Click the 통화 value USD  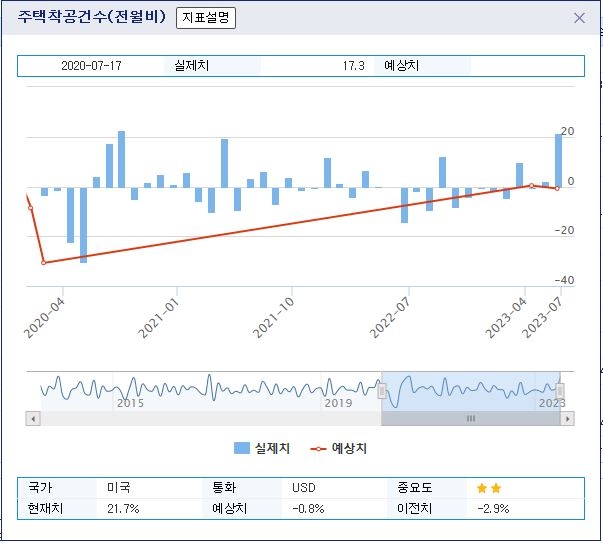point(303,488)
